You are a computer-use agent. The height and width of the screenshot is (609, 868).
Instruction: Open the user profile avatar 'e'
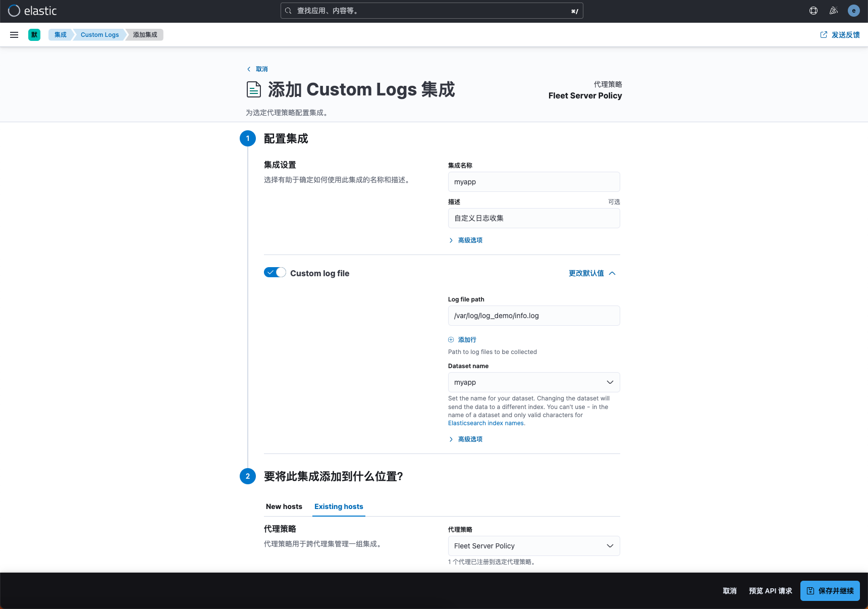click(854, 11)
